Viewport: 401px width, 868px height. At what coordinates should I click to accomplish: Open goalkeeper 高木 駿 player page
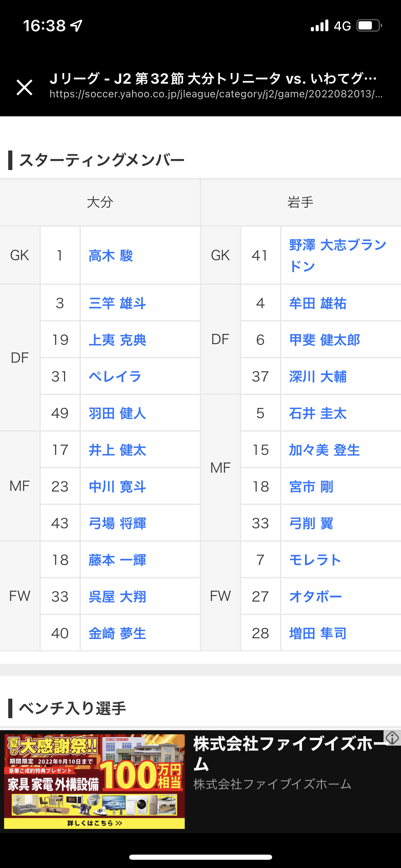pos(111,256)
